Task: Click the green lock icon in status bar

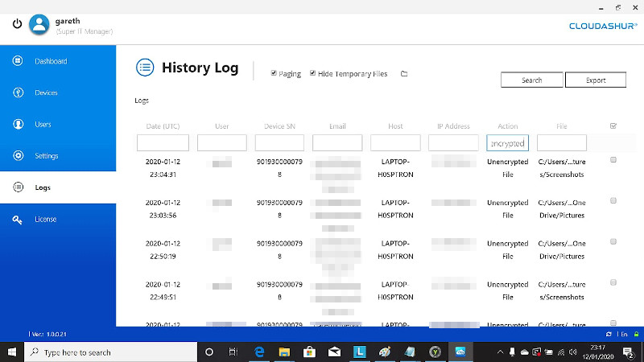Action: (636, 335)
